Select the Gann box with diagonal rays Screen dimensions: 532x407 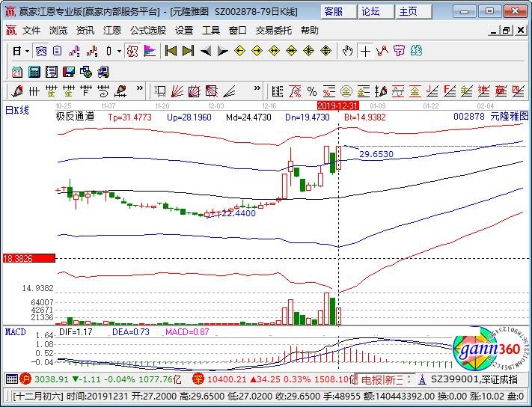coord(211,91)
